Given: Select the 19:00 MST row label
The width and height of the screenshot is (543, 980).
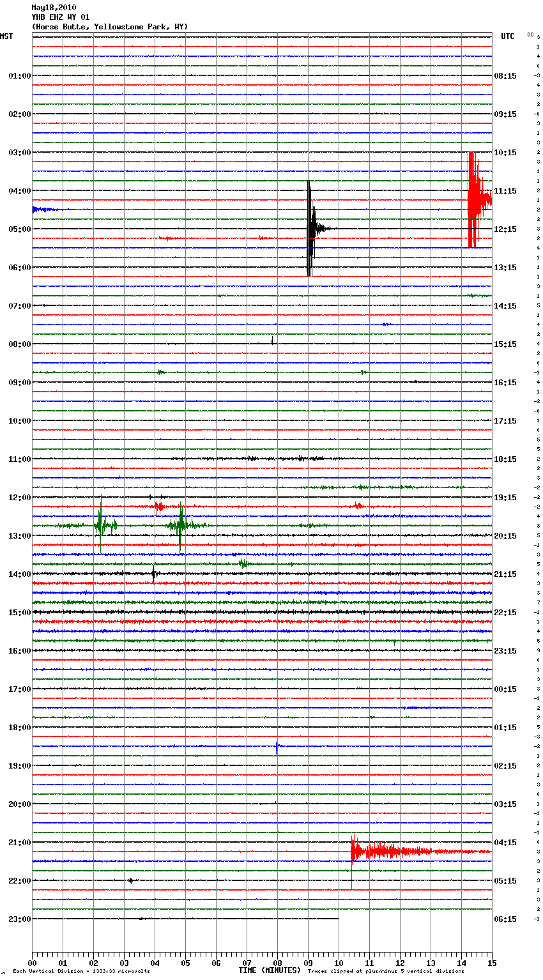Looking at the screenshot, I should [20, 766].
